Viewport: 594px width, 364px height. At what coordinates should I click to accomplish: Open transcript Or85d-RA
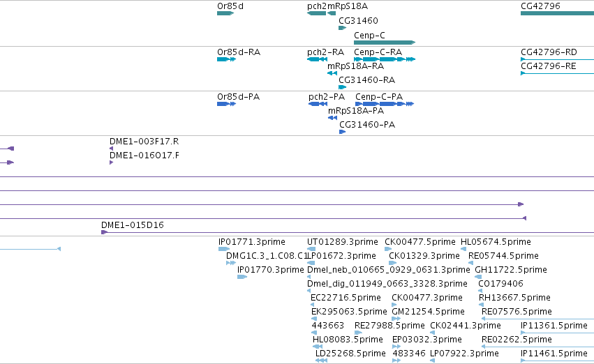(227, 59)
